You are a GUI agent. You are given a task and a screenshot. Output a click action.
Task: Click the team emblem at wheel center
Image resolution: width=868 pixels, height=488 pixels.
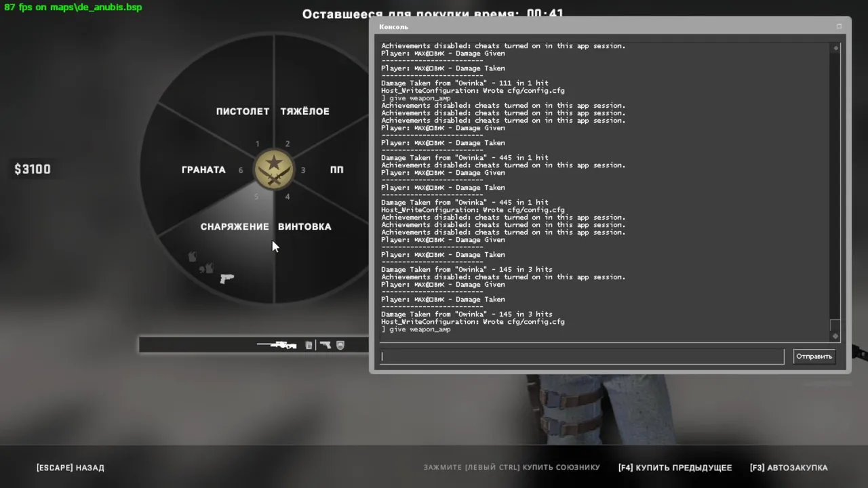click(273, 169)
